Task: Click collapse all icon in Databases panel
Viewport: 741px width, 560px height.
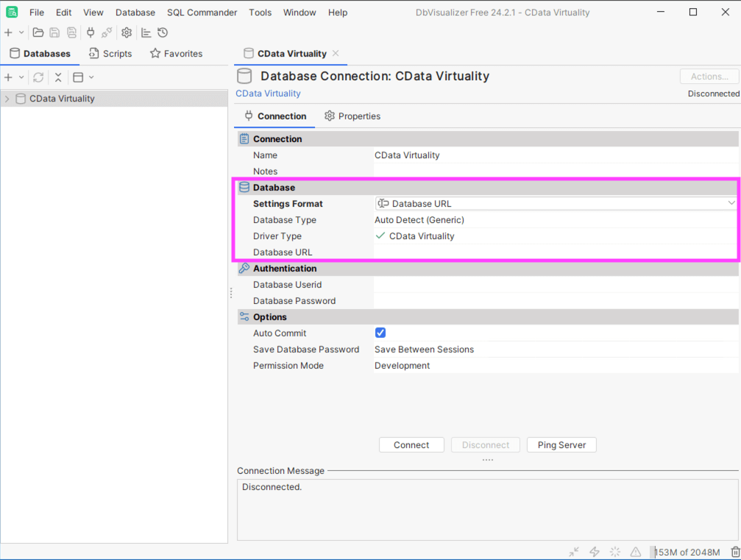Action: point(58,77)
